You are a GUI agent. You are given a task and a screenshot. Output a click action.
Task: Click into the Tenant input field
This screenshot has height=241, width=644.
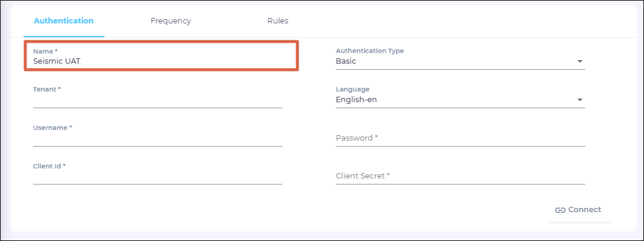[x=157, y=101]
